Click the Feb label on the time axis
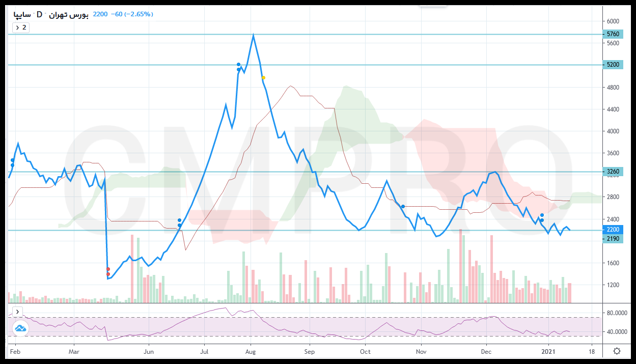 [15, 351]
